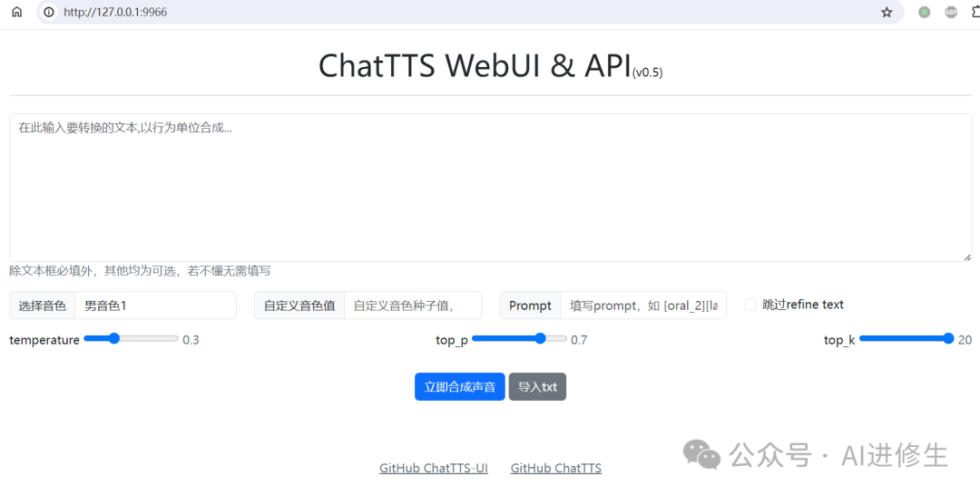The image size is (980, 495).
Task: Open the GitHub ChatTTS link
Action: pos(556,468)
